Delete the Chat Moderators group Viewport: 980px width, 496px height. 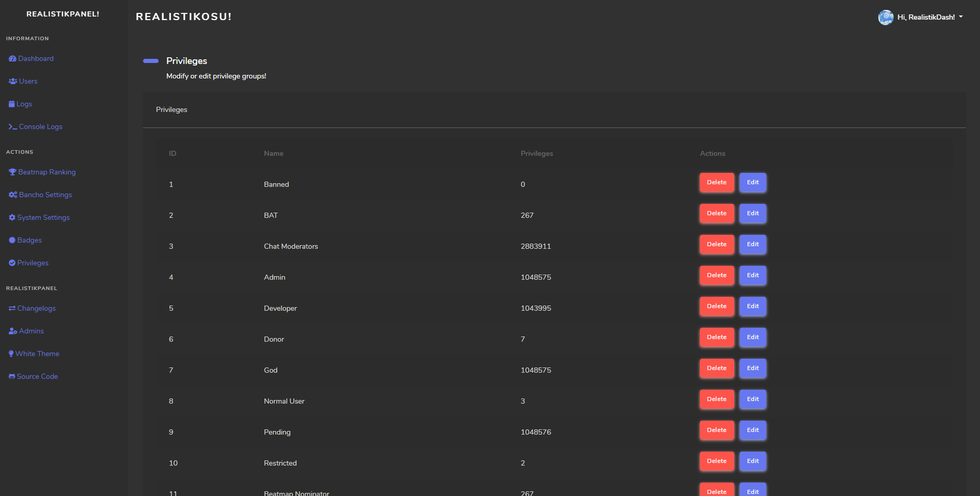pos(717,245)
